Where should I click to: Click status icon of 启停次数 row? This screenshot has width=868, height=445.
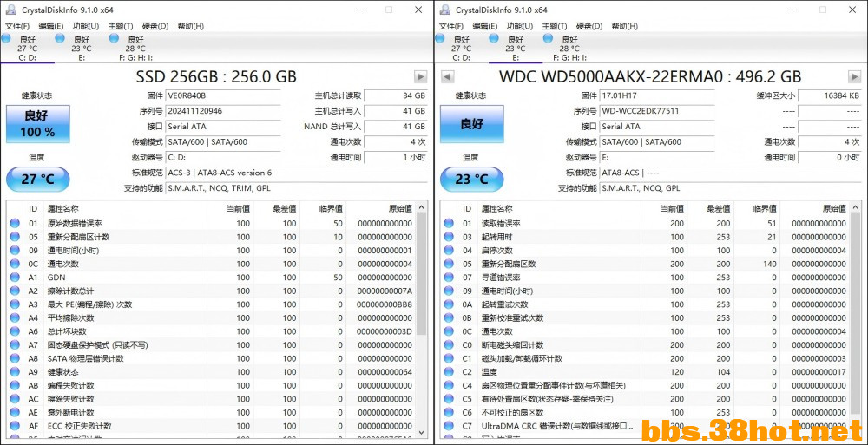point(449,251)
